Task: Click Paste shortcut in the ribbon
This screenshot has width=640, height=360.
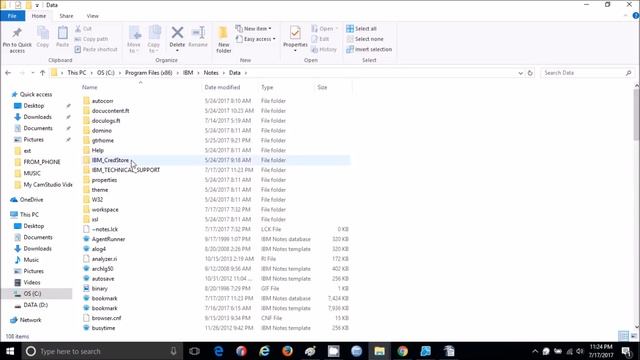Action: (x=96, y=49)
